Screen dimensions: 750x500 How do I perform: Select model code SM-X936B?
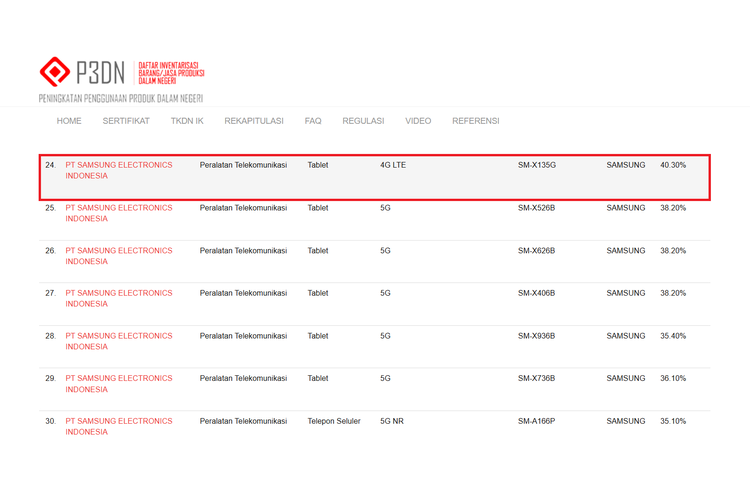coord(536,336)
